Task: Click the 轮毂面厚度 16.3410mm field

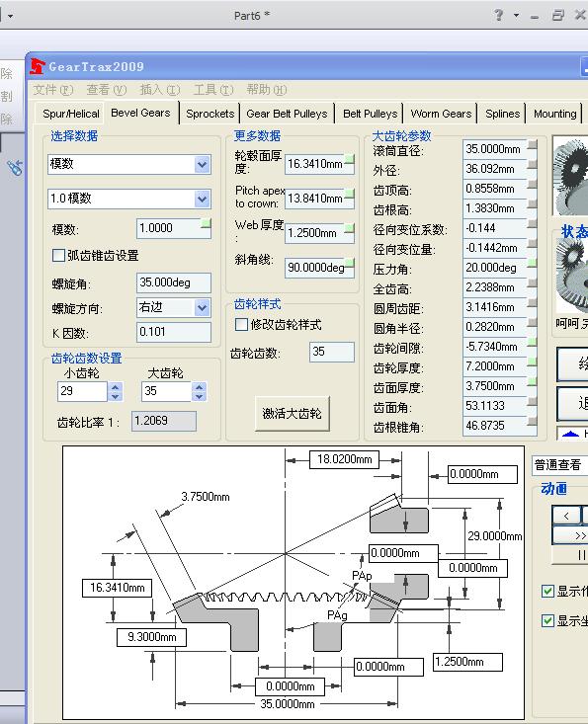Action: pyautogui.click(x=319, y=164)
